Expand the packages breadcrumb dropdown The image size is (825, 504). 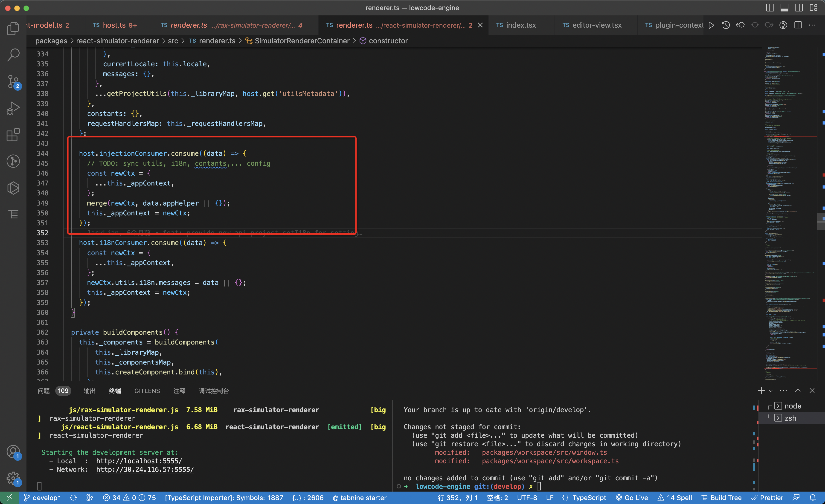pyautogui.click(x=51, y=41)
